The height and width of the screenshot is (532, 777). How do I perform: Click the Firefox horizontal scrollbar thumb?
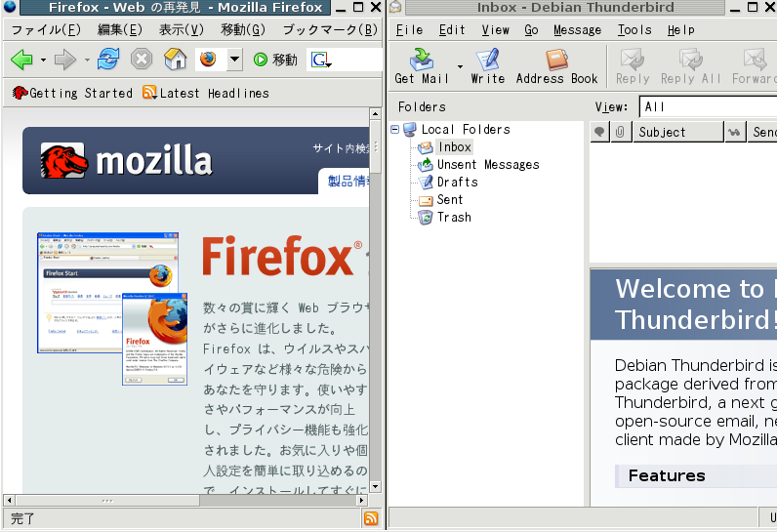point(107,501)
